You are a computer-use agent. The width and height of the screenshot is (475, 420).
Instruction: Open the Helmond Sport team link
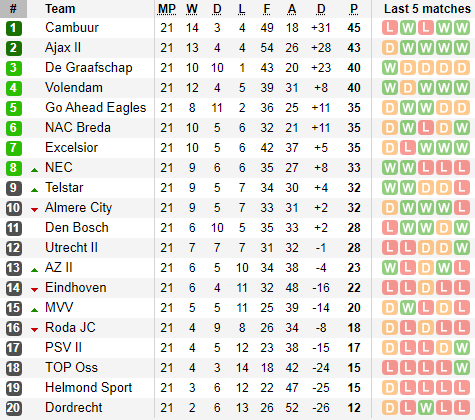click(89, 388)
